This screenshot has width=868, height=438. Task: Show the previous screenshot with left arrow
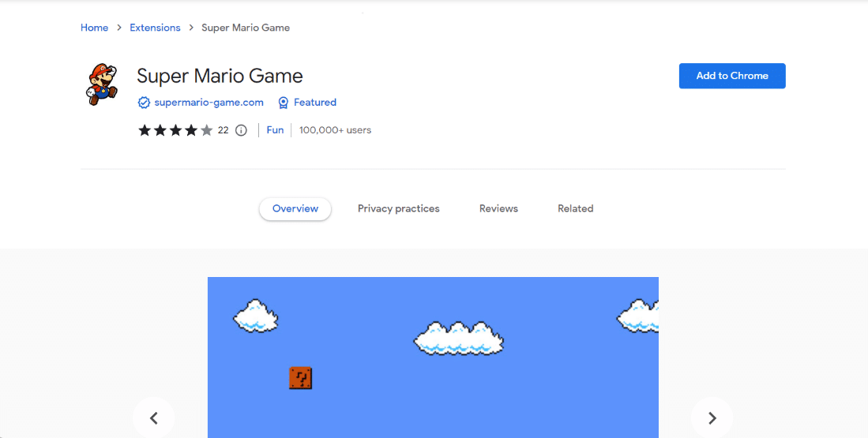click(x=154, y=418)
